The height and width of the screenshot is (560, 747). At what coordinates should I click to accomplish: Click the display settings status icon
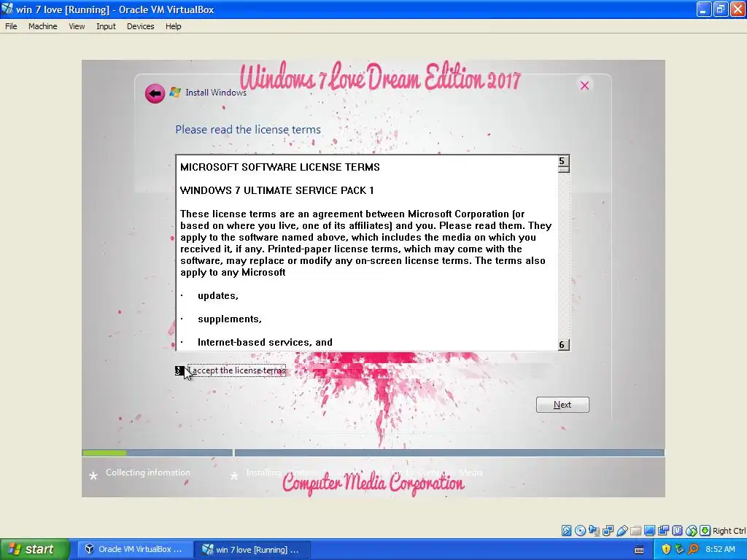pyautogui.click(x=649, y=531)
